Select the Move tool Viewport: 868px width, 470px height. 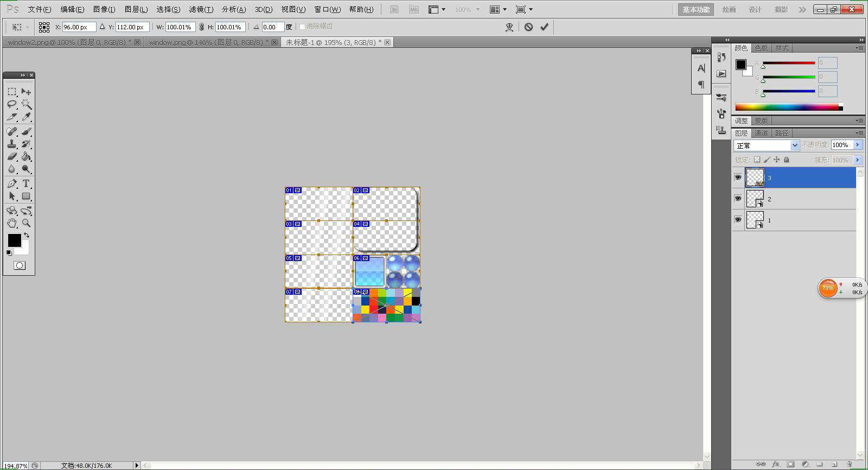point(26,92)
